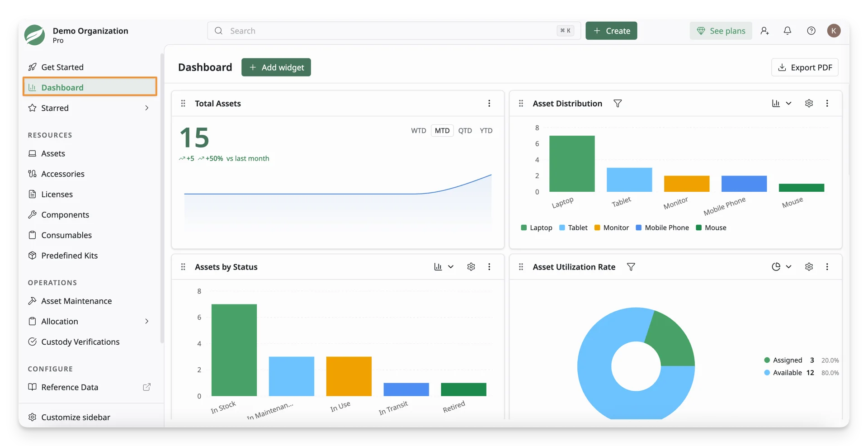Open Asset Distribution filter icon
Viewport: 868px width, 446px height.
(x=618, y=104)
